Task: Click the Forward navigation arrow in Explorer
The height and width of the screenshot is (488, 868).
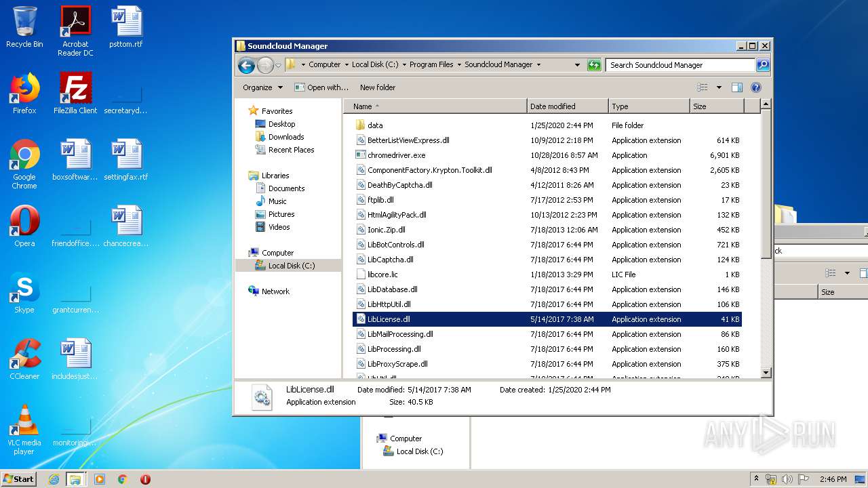Action: [264, 65]
